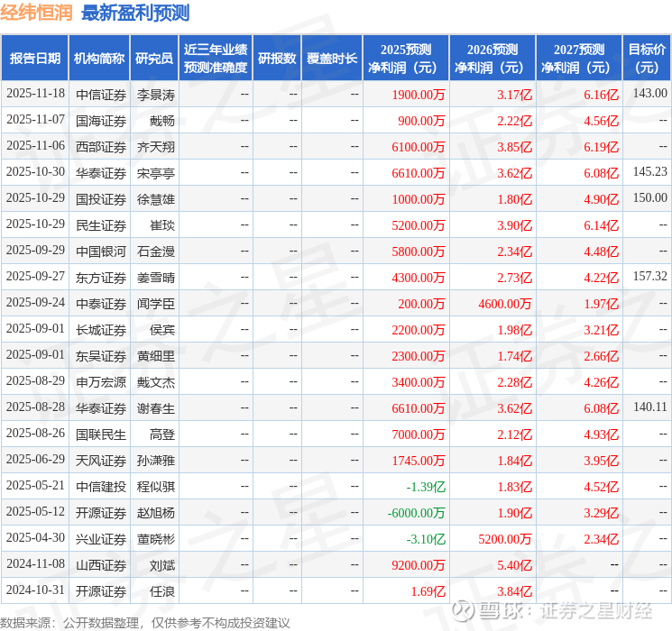Click 国联民生 institution cell

(x=101, y=434)
